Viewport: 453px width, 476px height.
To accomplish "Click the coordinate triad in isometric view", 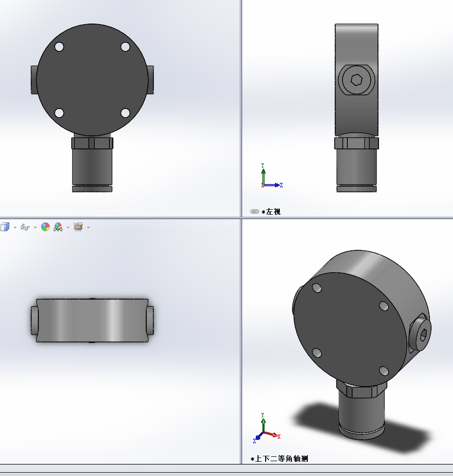I will tap(266, 428).
